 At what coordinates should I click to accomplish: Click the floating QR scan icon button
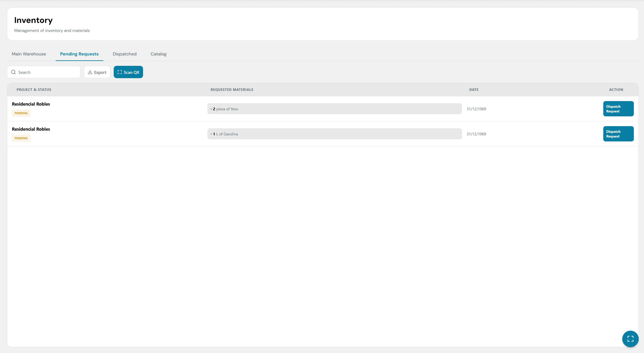[x=630, y=339]
